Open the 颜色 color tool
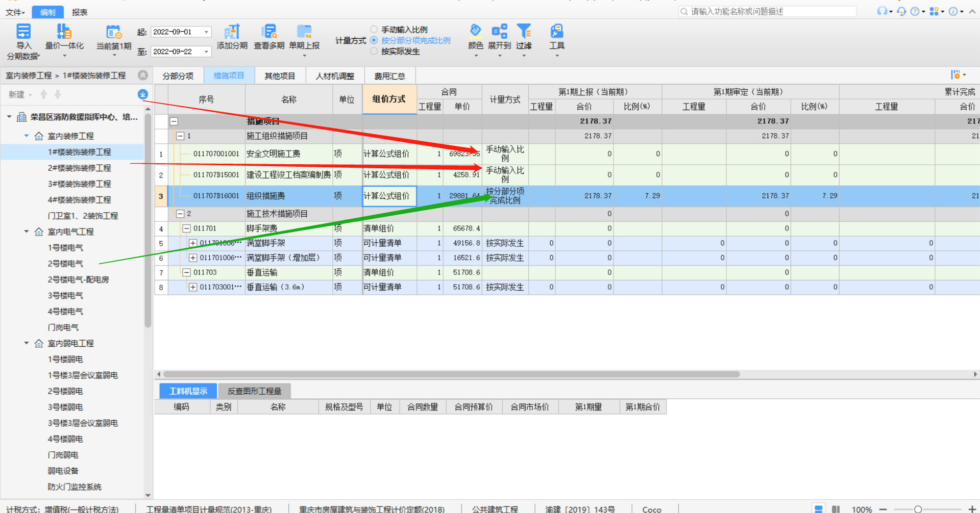Viewport: 980px width, 513px height. (x=475, y=31)
